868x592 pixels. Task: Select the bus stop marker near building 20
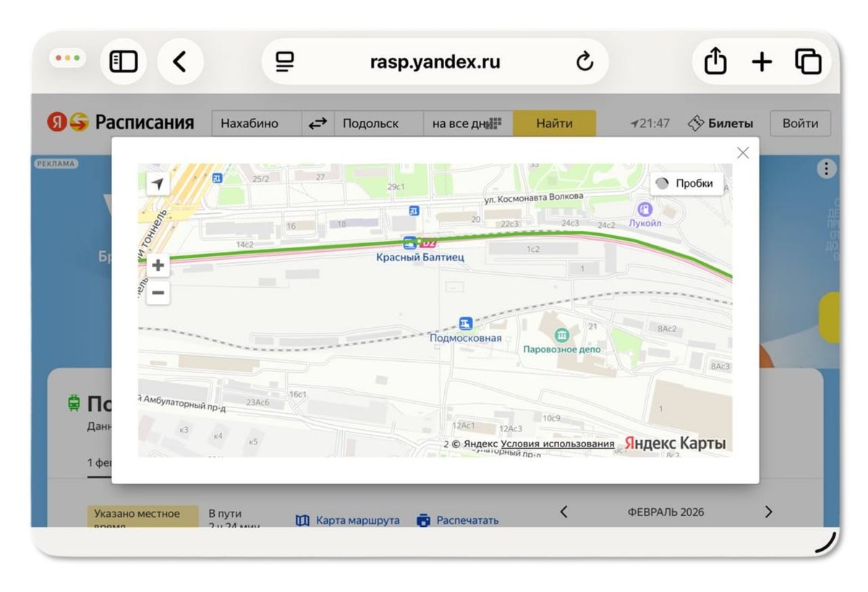pyautogui.click(x=414, y=211)
